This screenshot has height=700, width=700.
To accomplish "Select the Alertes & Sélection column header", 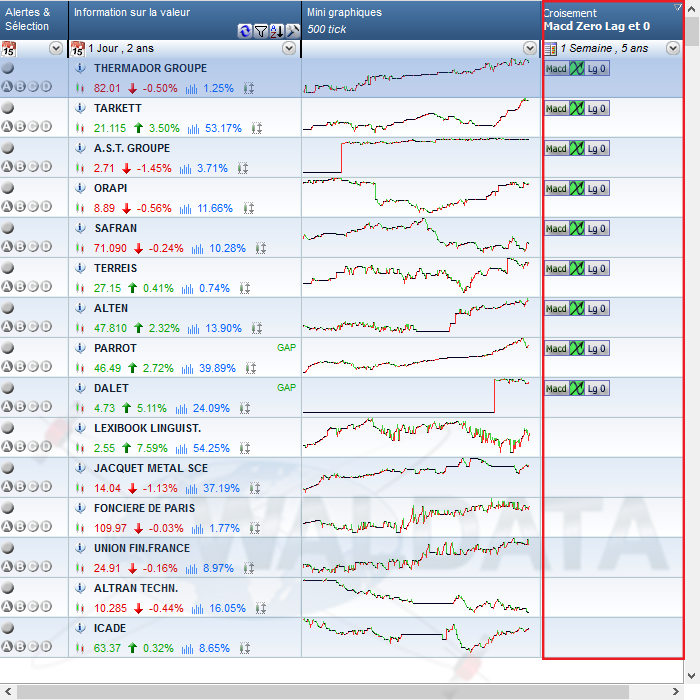I will point(34,20).
